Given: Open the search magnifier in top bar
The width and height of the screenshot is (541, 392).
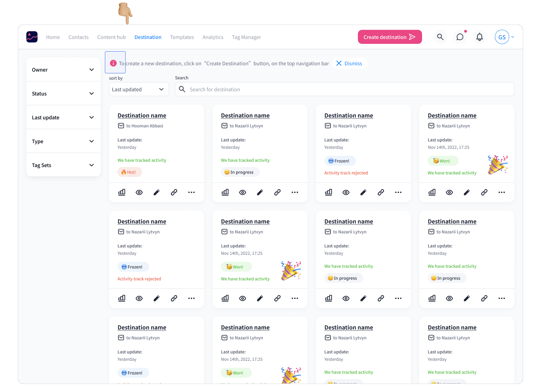Looking at the screenshot, I should tap(440, 37).
